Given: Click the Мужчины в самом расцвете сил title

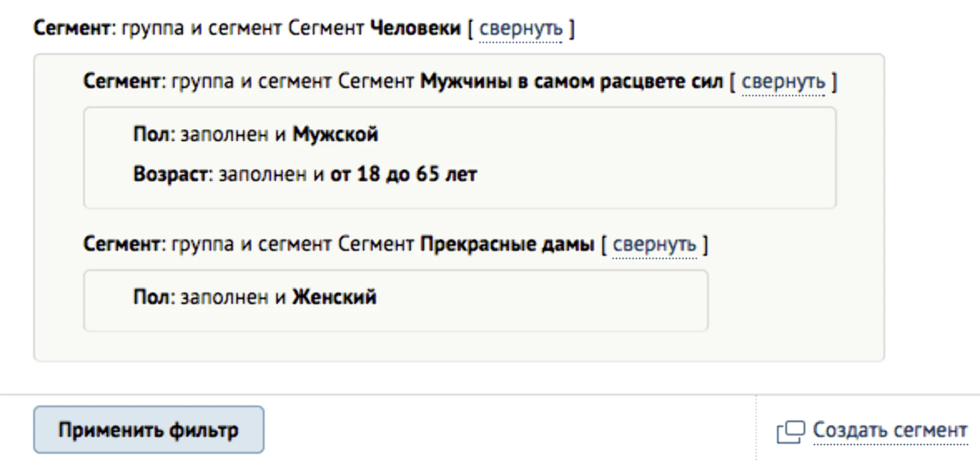Looking at the screenshot, I should click(x=571, y=81).
